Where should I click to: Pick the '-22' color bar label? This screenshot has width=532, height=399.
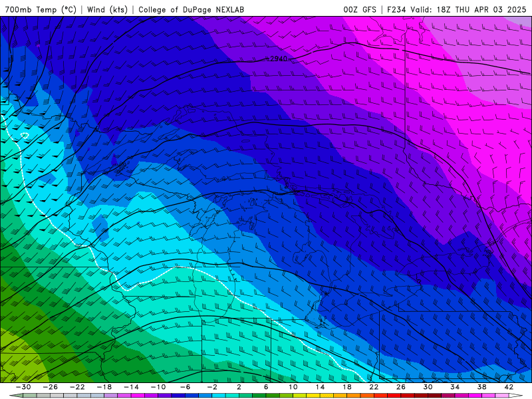(x=77, y=387)
